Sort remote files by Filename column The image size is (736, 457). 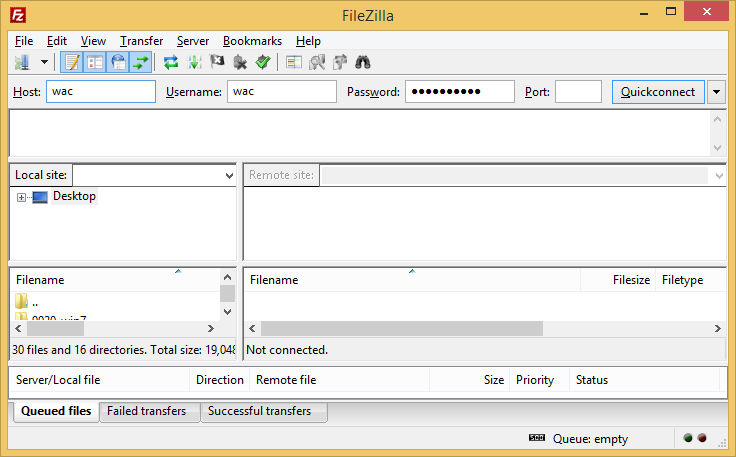pos(412,280)
